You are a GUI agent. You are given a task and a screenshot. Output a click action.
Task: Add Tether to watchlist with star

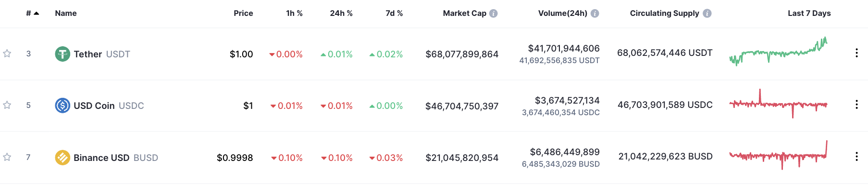click(x=7, y=53)
